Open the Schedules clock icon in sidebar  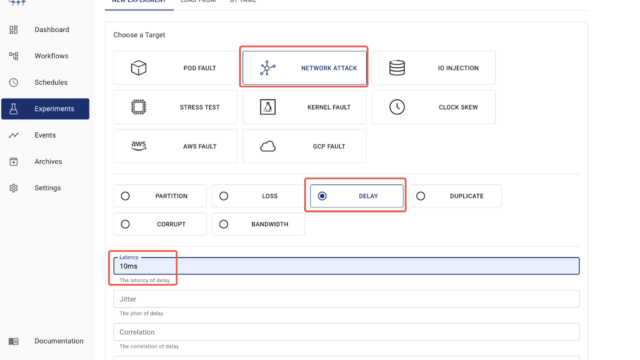point(13,82)
